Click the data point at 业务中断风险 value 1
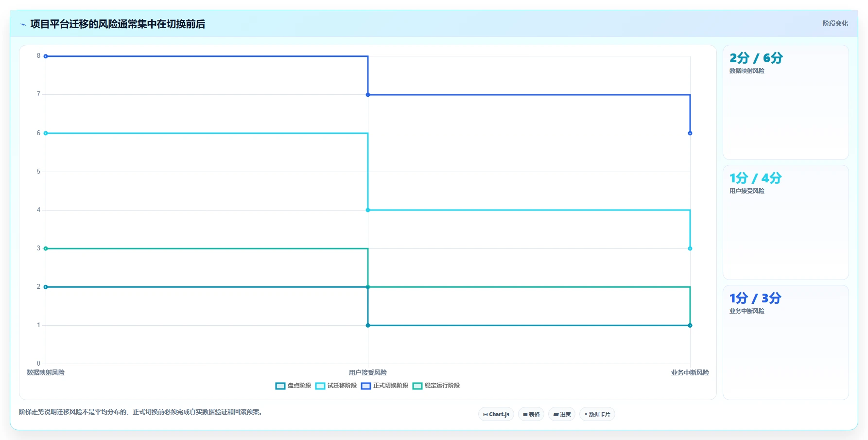868x440 pixels. pos(690,325)
